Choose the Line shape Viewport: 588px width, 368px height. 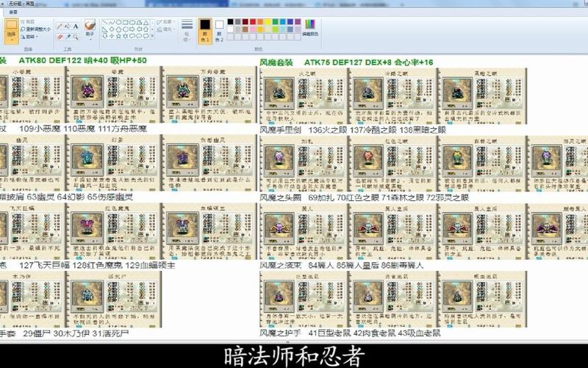tap(105, 23)
